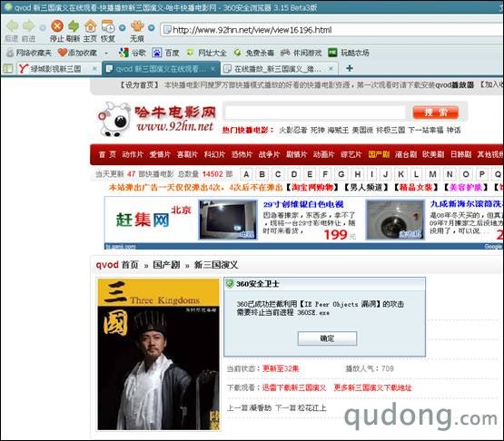The width and height of the screenshot is (504, 441).
Task: Go to the Home page icon
Action: [90, 26]
